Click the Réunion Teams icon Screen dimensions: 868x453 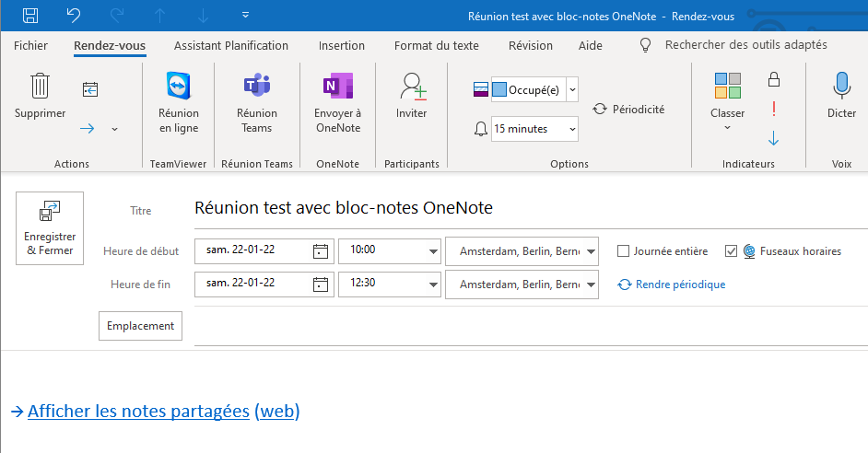click(257, 86)
